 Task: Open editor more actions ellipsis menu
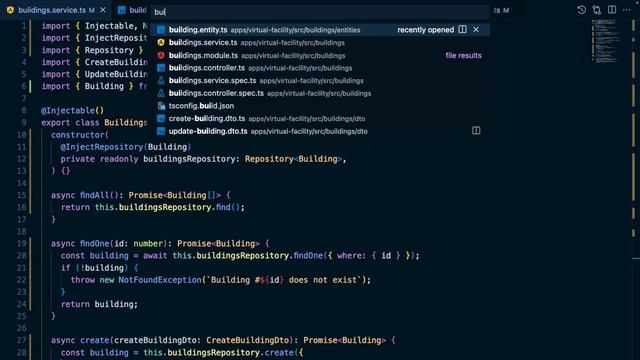627,10
